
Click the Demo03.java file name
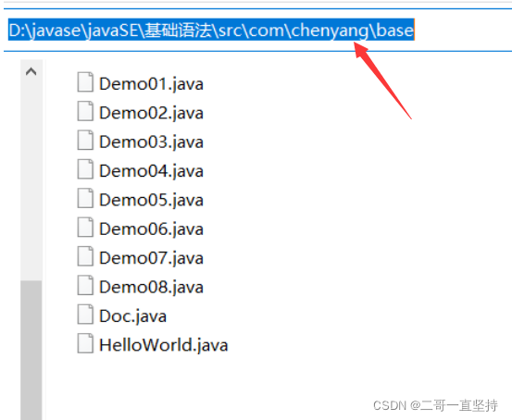click(x=151, y=142)
